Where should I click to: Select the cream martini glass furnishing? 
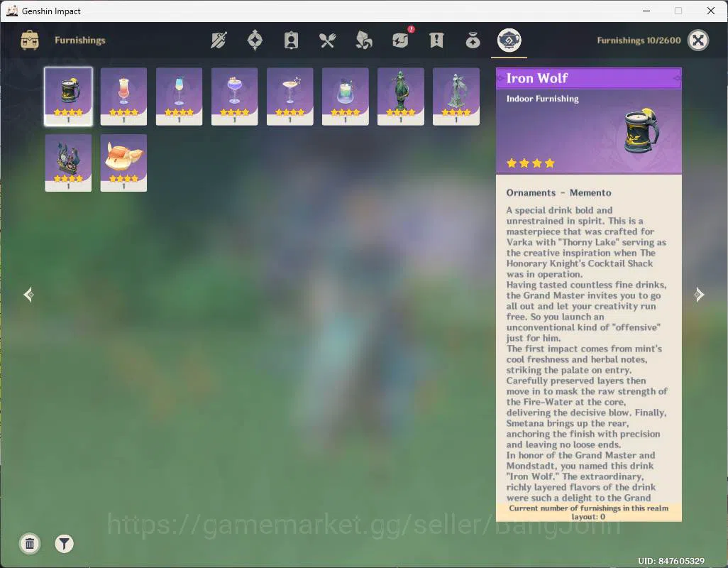tap(290, 97)
